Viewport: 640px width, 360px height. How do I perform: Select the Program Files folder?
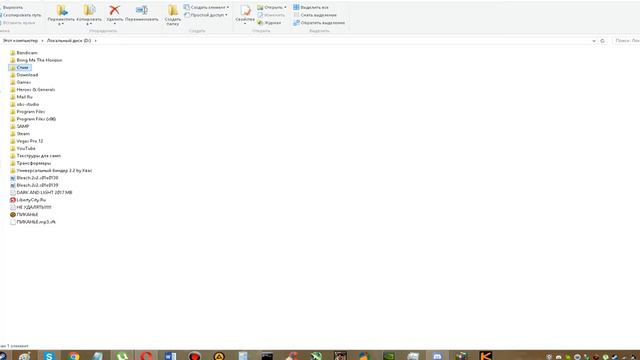[27, 111]
